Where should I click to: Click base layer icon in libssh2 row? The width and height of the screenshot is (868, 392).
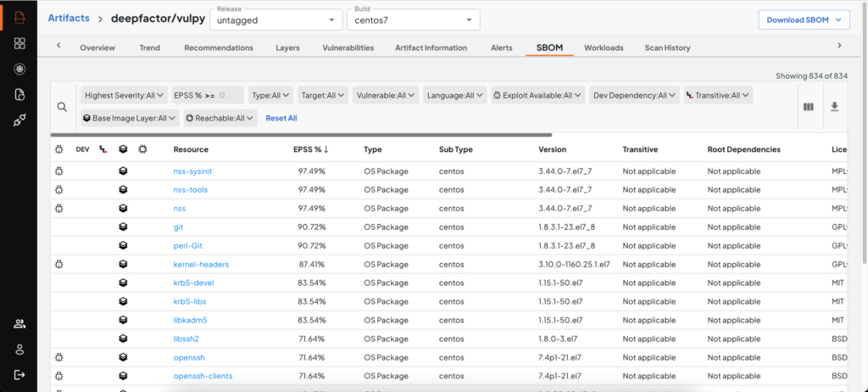coord(123,339)
